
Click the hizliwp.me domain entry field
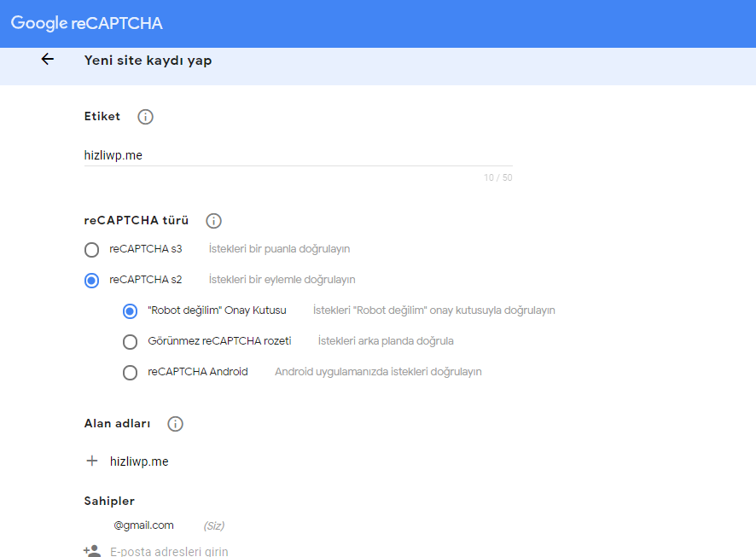[139, 461]
